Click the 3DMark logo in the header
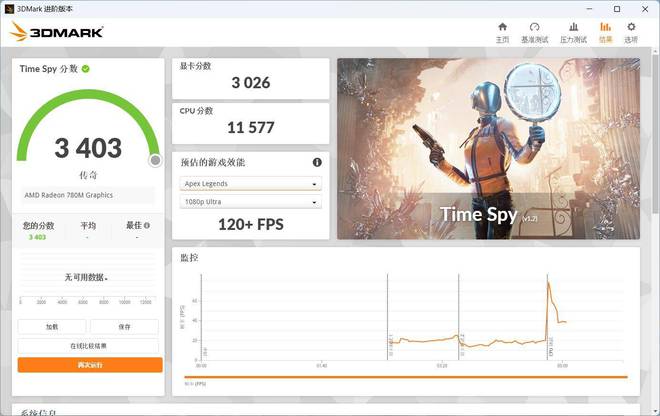This screenshot has width=660, height=416. coord(56,32)
